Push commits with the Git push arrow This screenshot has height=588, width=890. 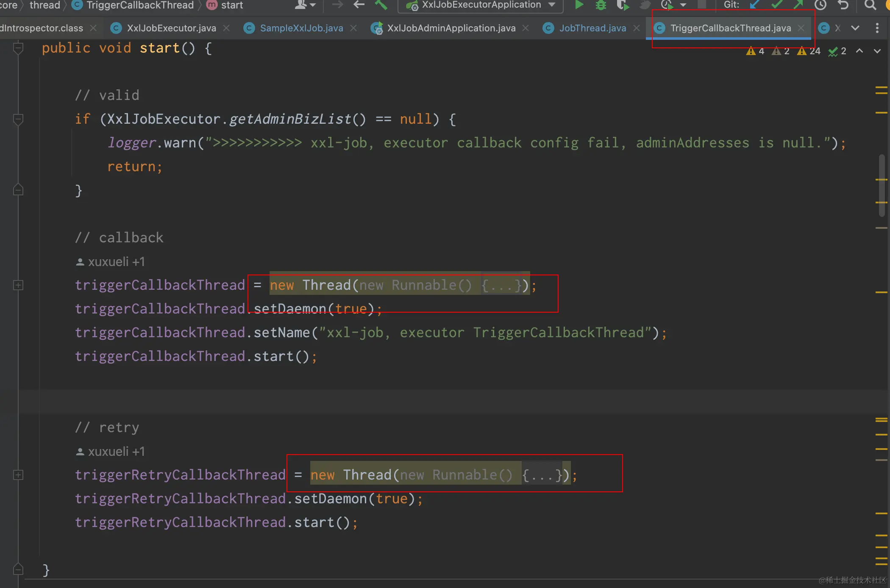click(x=798, y=5)
